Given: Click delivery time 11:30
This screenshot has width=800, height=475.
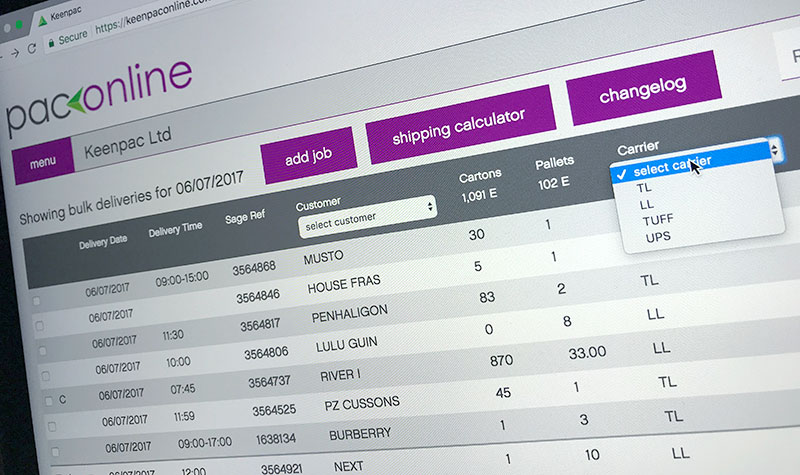Looking at the screenshot, I should pos(173,335).
